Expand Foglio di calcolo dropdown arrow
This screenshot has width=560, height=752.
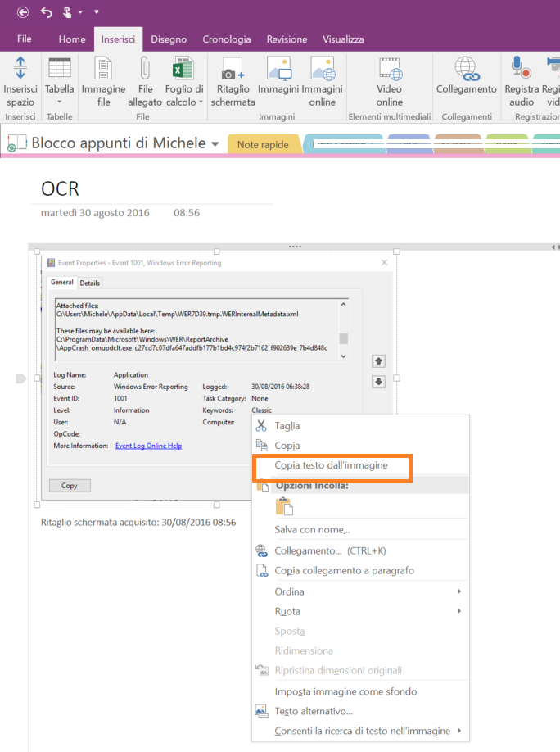pyautogui.click(x=201, y=102)
